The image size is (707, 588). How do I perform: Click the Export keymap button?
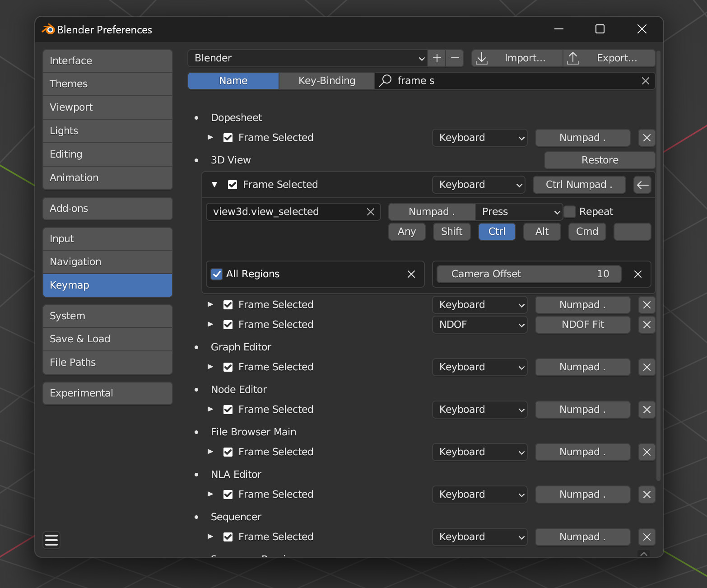tap(609, 58)
